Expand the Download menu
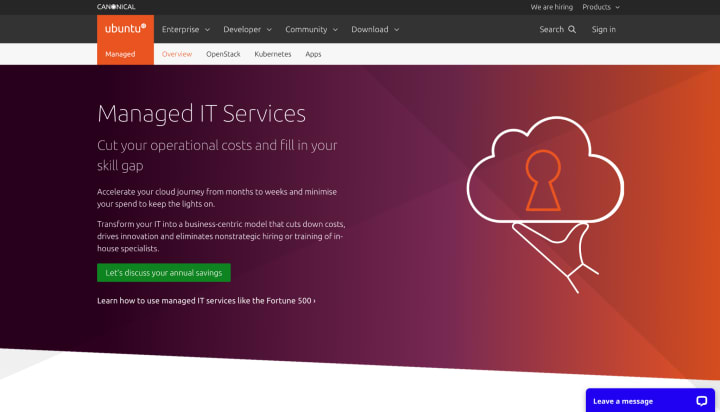Viewport: 720px width, 412px height. [375, 29]
